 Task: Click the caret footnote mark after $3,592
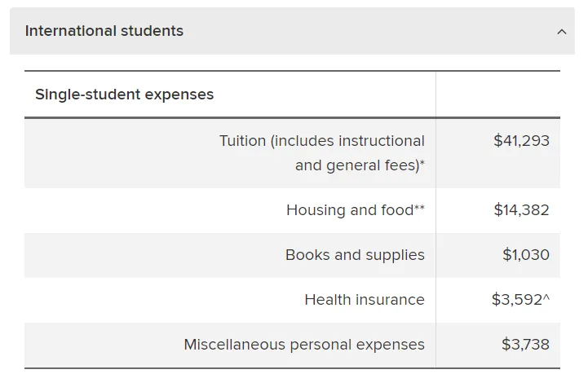[x=546, y=298]
